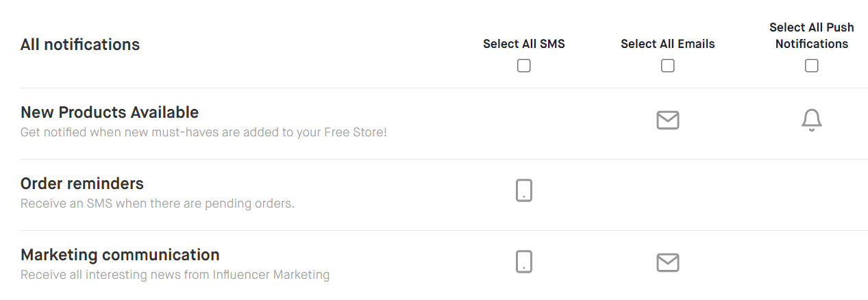This screenshot has height=300, width=868.
Task: Click the 'Receive all interesting news' description
Action: coord(175,275)
